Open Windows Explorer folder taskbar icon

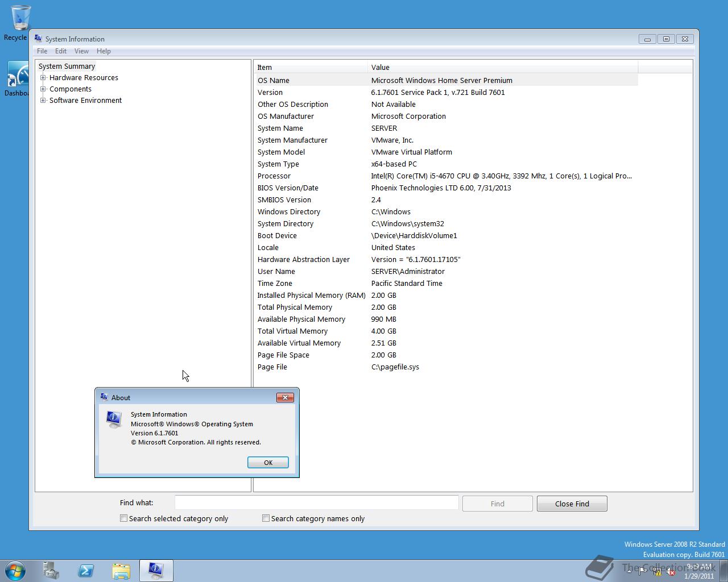coord(121,571)
